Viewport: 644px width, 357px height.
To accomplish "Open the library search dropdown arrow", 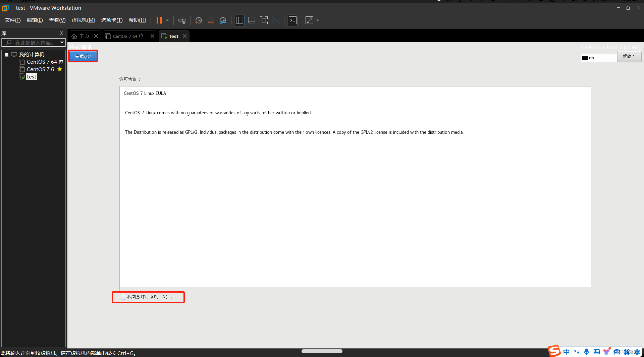I will [x=62, y=43].
